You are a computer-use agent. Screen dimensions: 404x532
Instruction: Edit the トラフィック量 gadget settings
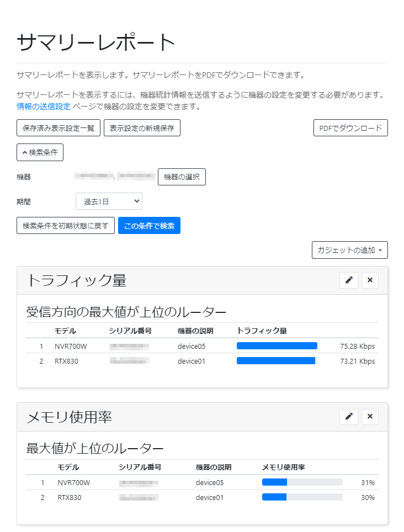click(349, 280)
